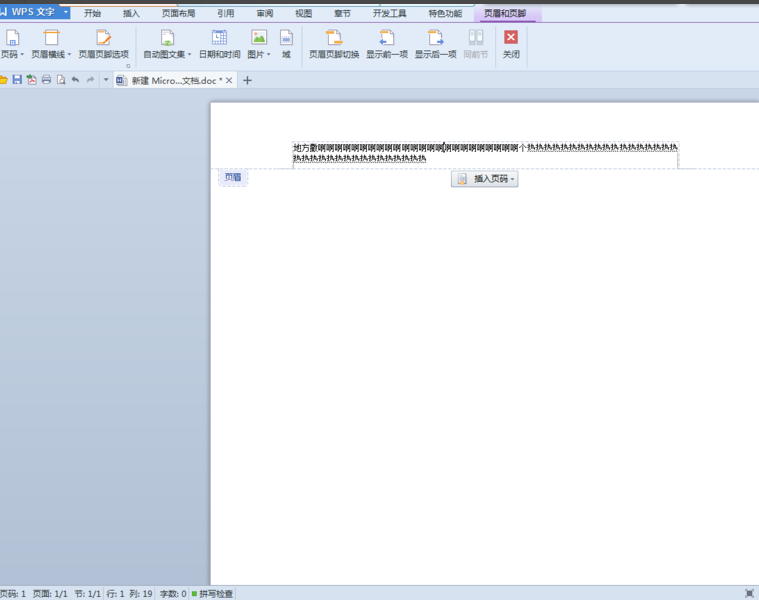The image size is (759, 600).
Task: Expand the Page Number (页码) dropdown arrow
Action: [22, 54]
